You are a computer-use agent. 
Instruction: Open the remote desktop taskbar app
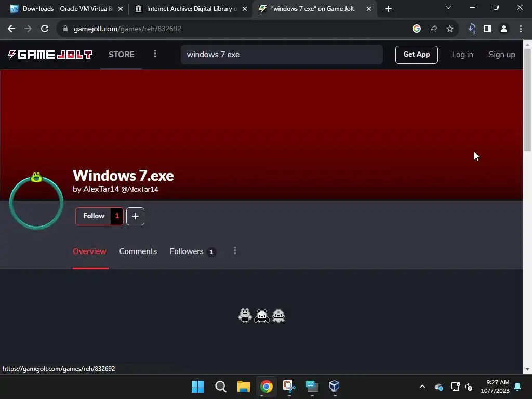pos(312,387)
